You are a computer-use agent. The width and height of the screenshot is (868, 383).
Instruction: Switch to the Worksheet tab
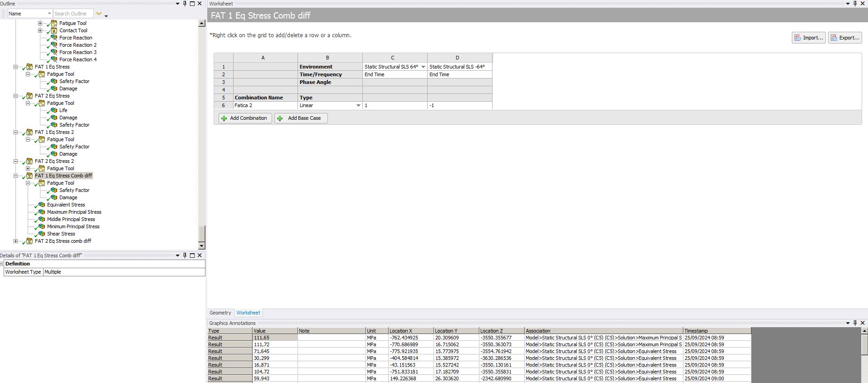pos(248,313)
